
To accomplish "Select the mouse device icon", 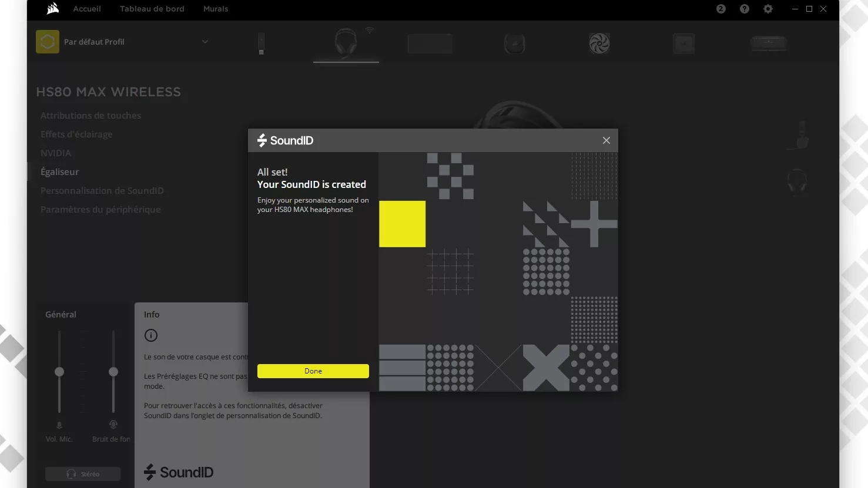I will pyautogui.click(x=514, y=43).
